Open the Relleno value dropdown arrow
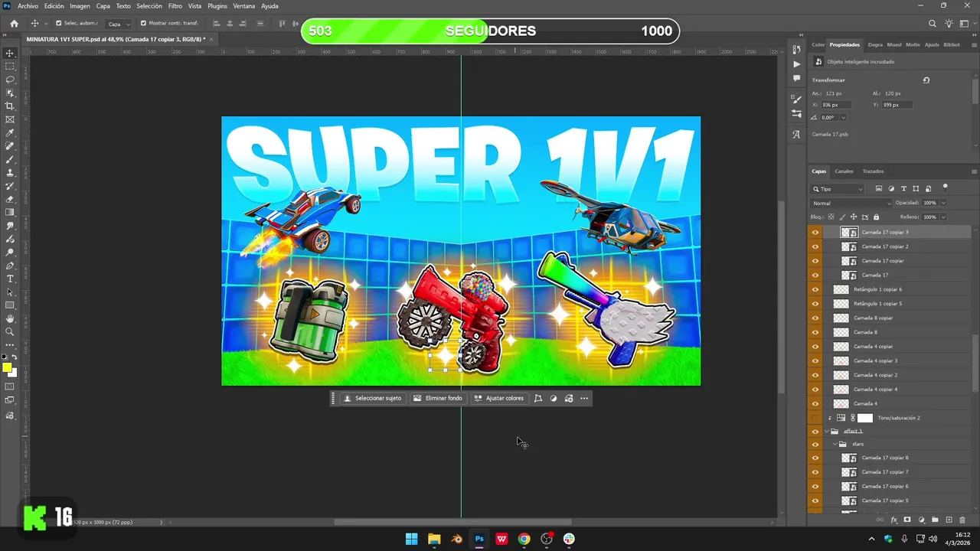Image resolution: width=980 pixels, height=551 pixels. point(943,217)
